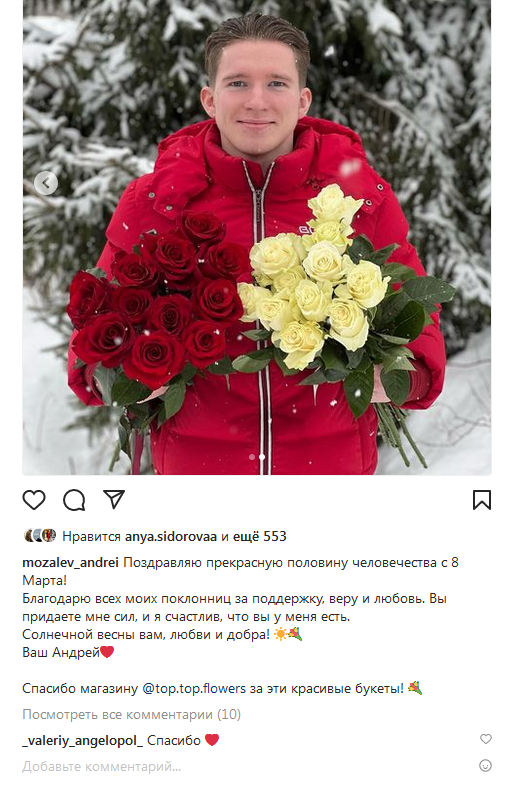Like the _valeriy_angelopol_ comment heart
515x789 pixels.
[485, 739]
